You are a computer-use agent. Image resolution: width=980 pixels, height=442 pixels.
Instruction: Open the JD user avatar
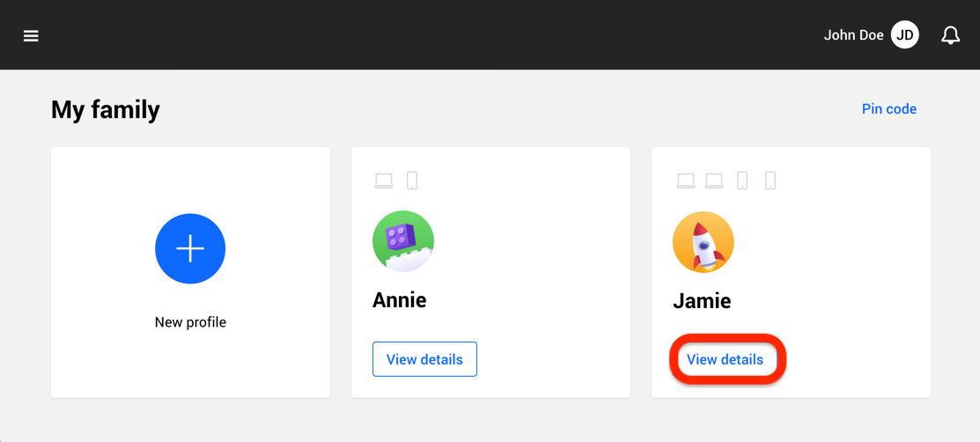(x=904, y=35)
